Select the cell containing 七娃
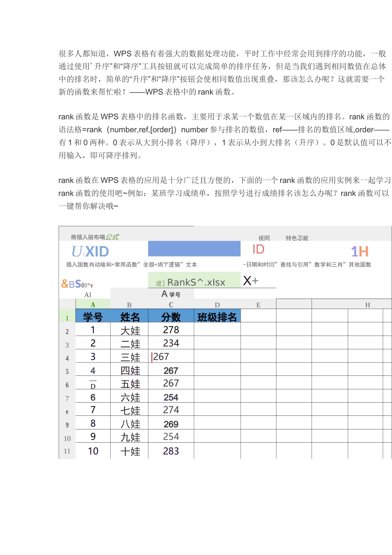This screenshot has height=555, width=392. [x=130, y=410]
